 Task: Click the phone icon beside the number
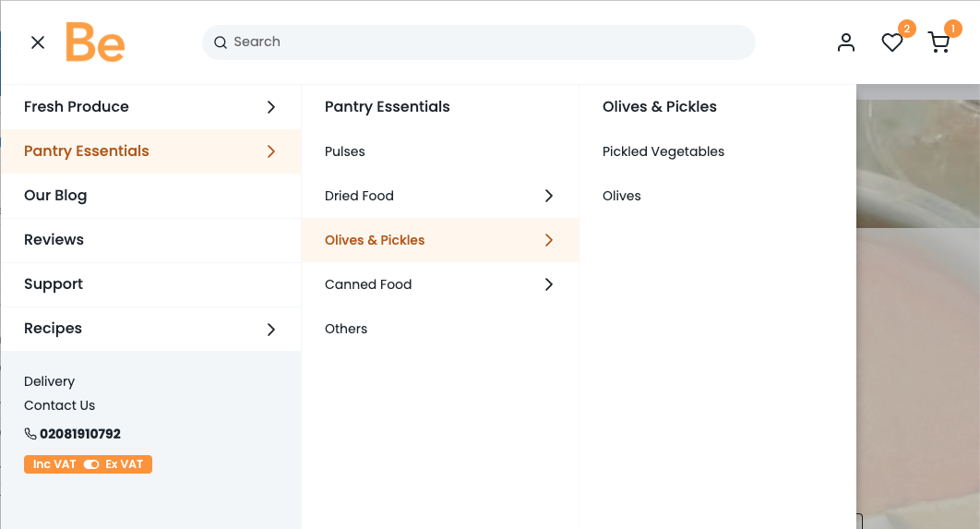point(30,434)
